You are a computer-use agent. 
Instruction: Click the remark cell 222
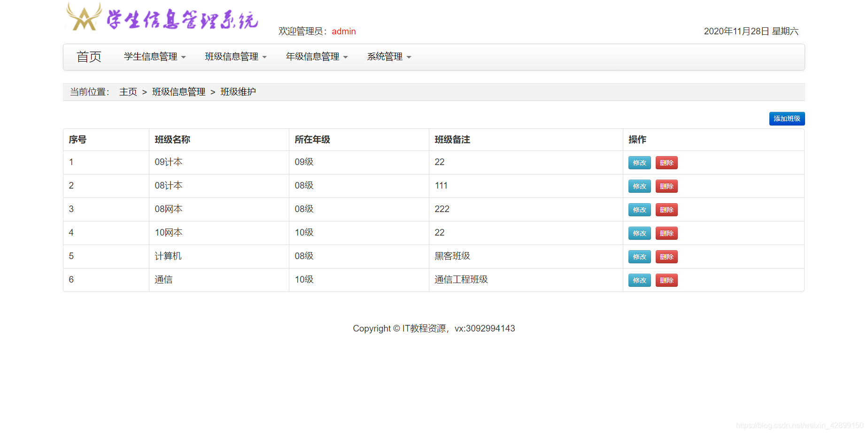pyautogui.click(x=526, y=209)
